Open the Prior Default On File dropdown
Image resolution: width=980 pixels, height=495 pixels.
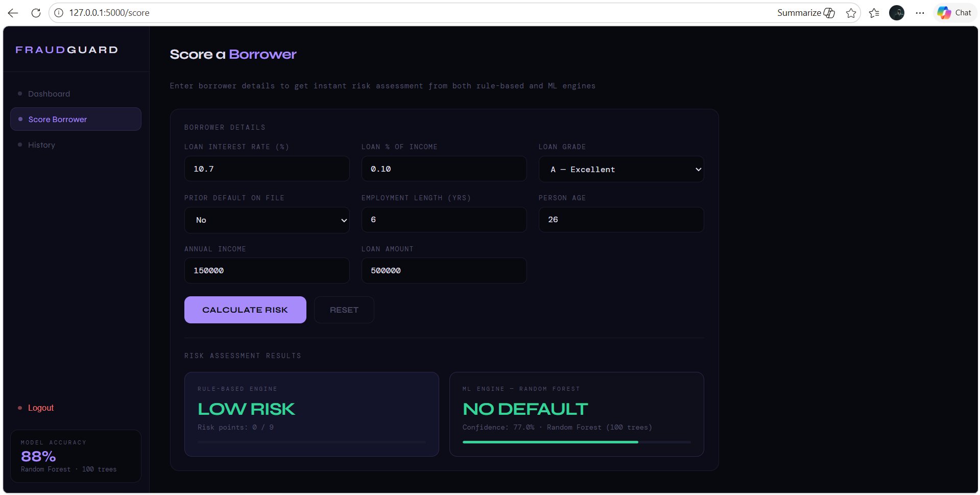(x=266, y=220)
